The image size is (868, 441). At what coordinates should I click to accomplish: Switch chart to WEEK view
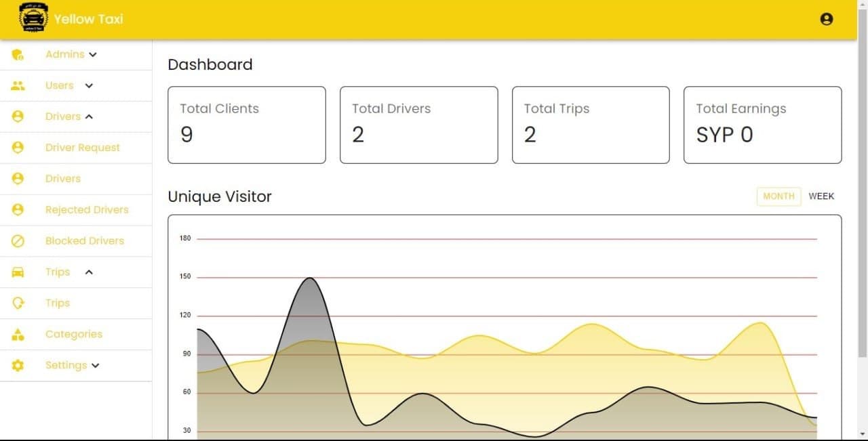tap(821, 196)
